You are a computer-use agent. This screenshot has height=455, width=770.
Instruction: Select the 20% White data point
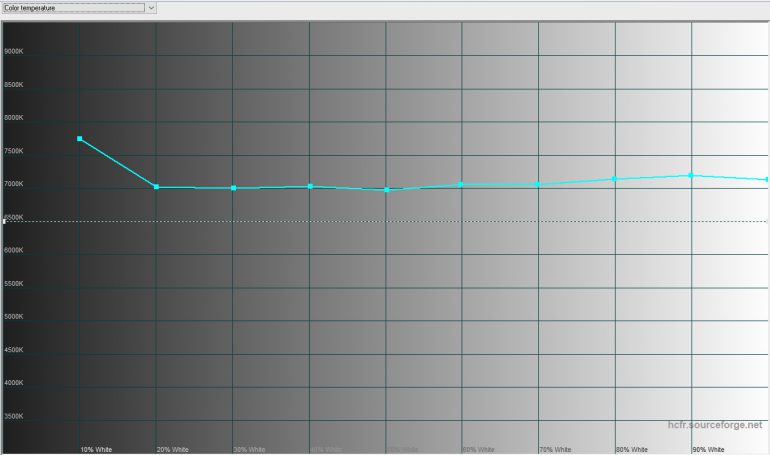[x=156, y=187]
